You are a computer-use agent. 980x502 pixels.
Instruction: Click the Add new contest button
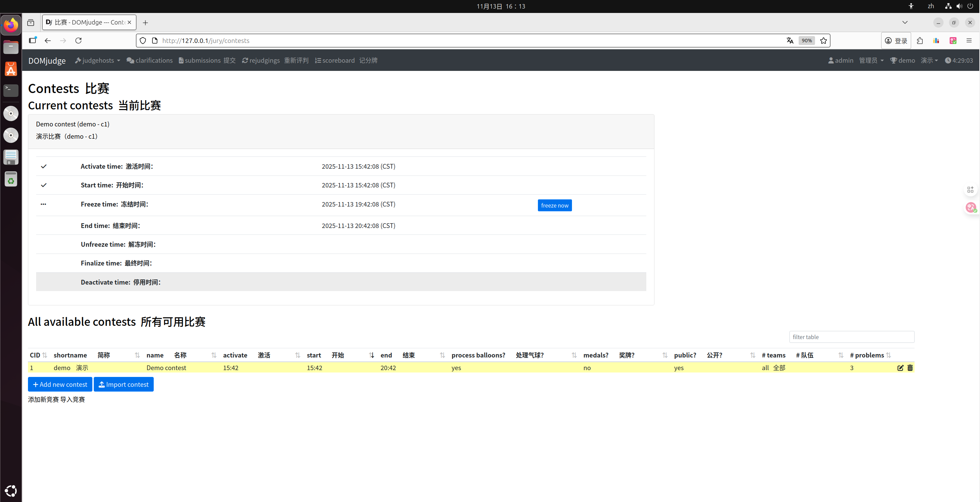pyautogui.click(x=60, y=384)
